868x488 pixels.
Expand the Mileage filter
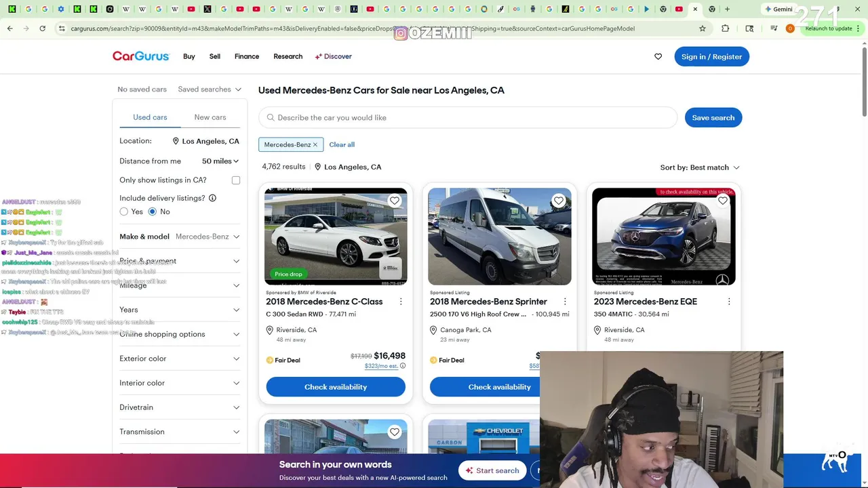[180, 285]
